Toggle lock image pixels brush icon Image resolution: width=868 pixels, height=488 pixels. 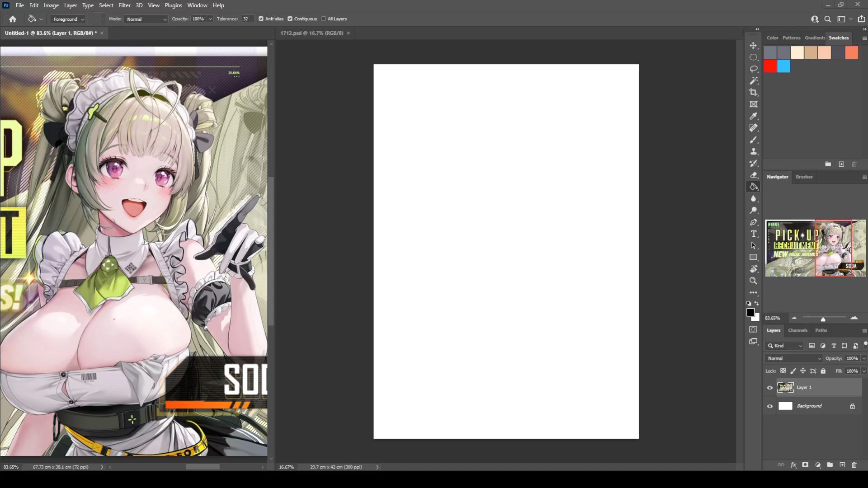[x=793, y=371]
